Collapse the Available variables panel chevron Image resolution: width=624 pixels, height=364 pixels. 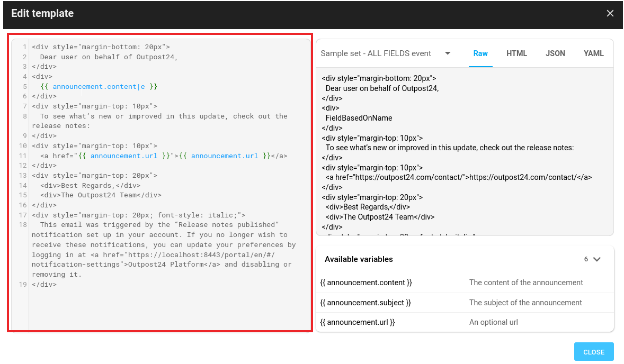(597, 259)
